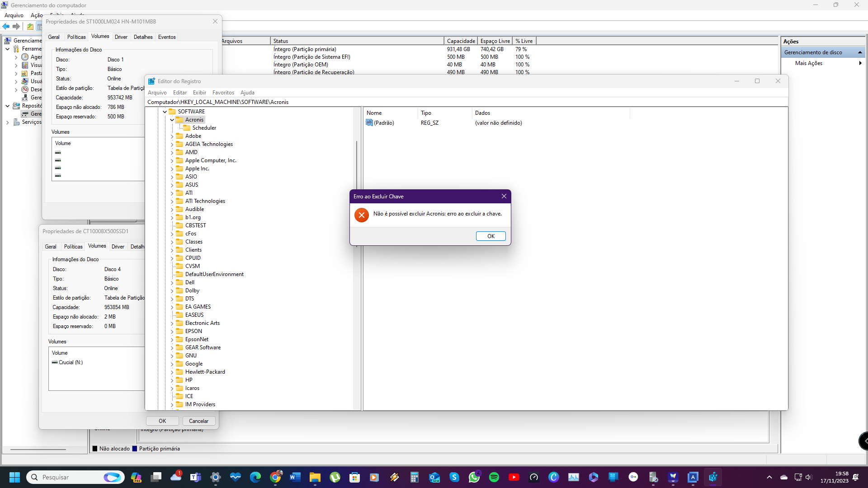This screenshot has width=868, height=488.
Task: Select the Scheduler subkey folder
Action: coord(199,128)
